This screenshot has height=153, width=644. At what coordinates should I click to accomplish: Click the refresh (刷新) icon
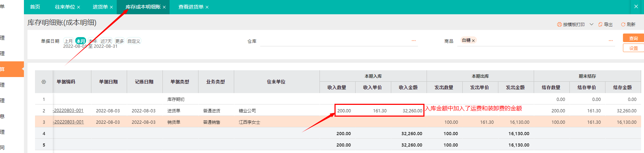click(x=623, y=25)
